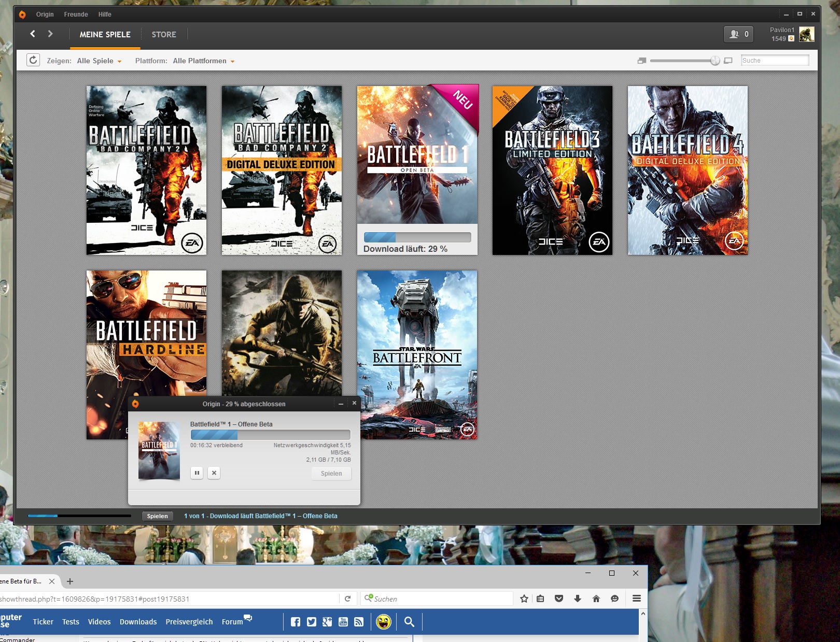Screen dimensions: 840x642
Task: Show bookmarks list in the browser toolbar
Action: pyautogui.click(x=540, y=598)
